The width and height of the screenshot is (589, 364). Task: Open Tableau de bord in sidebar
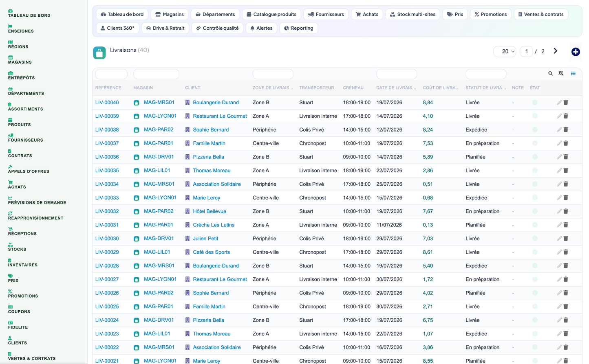(x=29, y=13)
